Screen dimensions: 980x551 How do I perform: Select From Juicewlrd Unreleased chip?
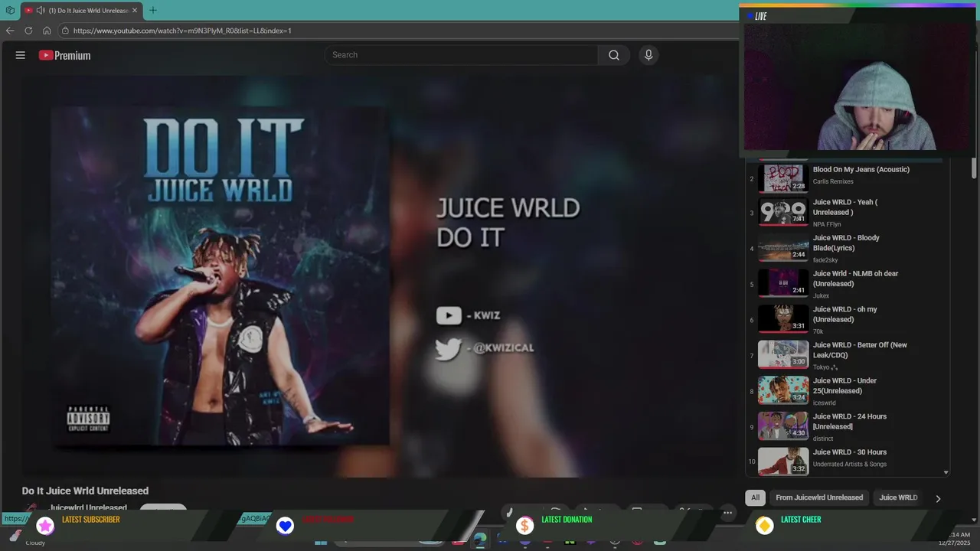[x=819, y=497]
